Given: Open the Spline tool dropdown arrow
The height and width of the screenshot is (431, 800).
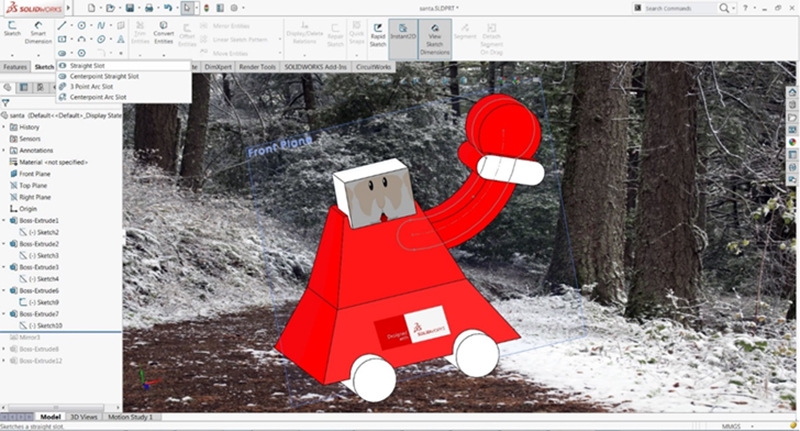Looking at the screenshot, I should click(110, 26).
